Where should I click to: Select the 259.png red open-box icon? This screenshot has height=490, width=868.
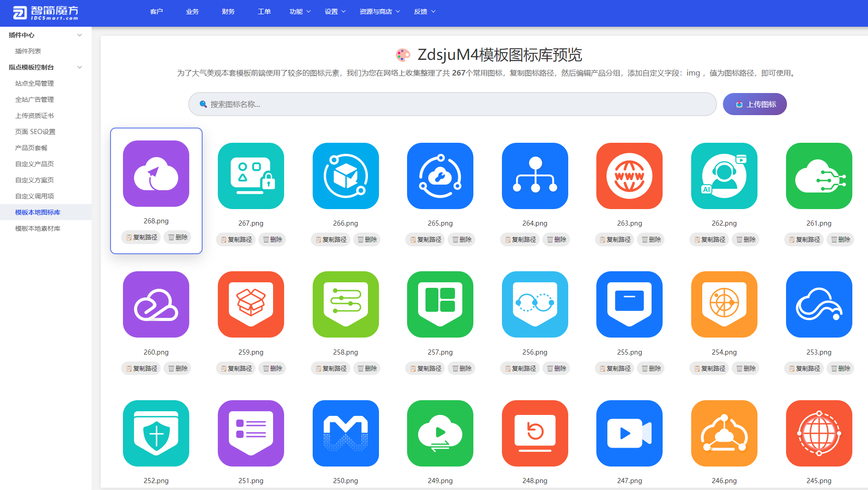[251, 304]
